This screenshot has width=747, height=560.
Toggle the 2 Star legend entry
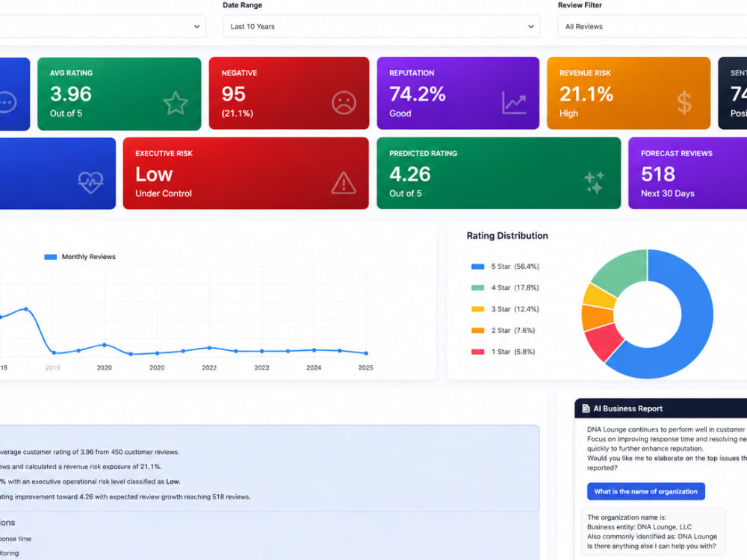pos(503,331)
